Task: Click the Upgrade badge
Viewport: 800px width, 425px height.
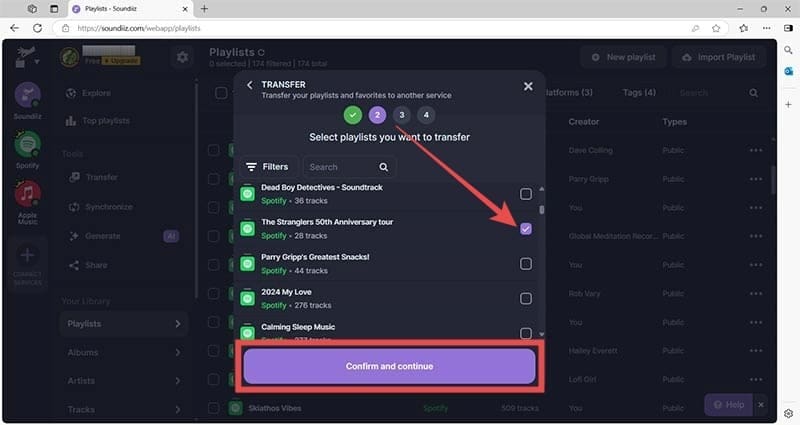Action: 121,61
